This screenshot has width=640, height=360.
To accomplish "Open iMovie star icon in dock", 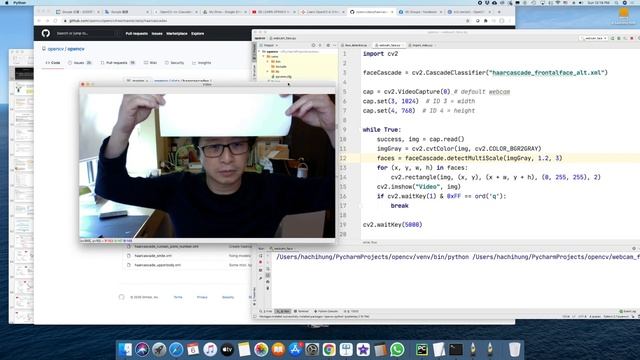I will pos(363,349).
